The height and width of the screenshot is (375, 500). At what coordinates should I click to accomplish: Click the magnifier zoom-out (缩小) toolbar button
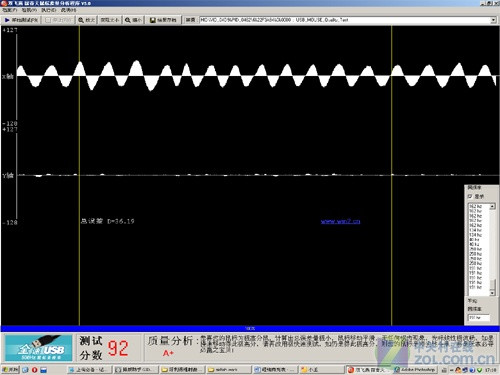[x=133, y=20]
